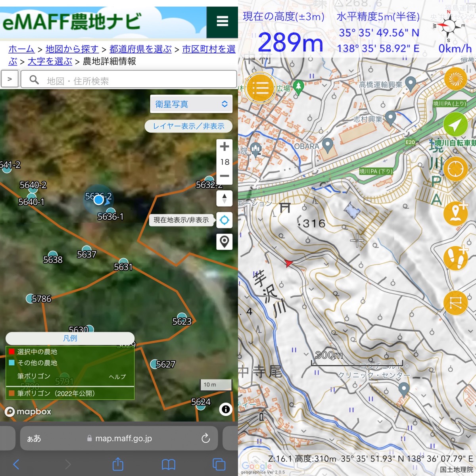This screenshot has height=476, width=476.
Task: Tap the orange list menu button
Action: (260, 88)
